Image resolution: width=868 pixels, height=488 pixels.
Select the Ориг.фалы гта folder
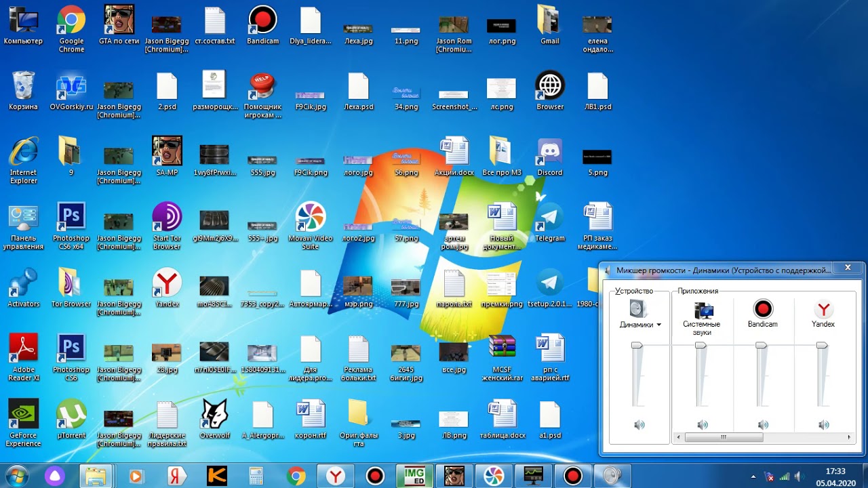[x=359, y=424]
